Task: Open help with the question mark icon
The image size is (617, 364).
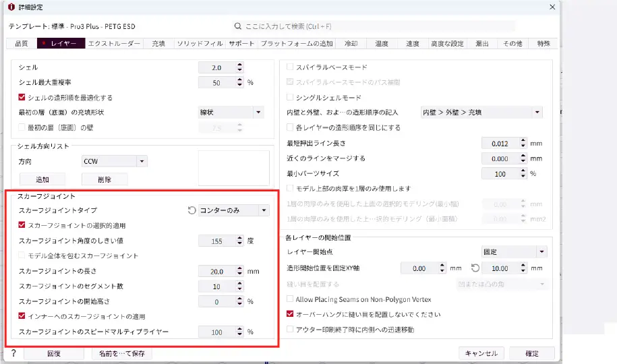Action: pyautogui.click(x=13, y=353)
